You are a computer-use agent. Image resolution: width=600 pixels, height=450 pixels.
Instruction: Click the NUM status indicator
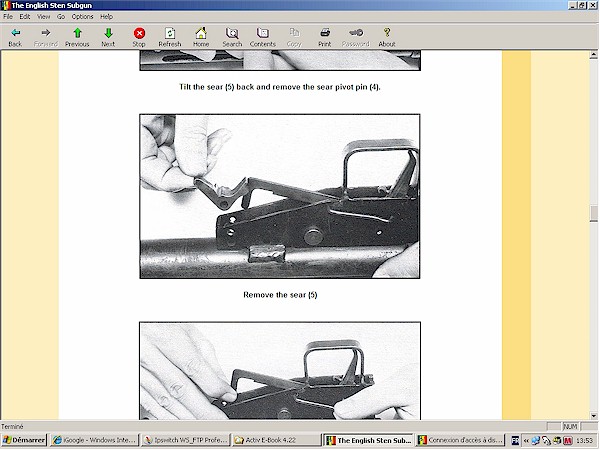571,427
